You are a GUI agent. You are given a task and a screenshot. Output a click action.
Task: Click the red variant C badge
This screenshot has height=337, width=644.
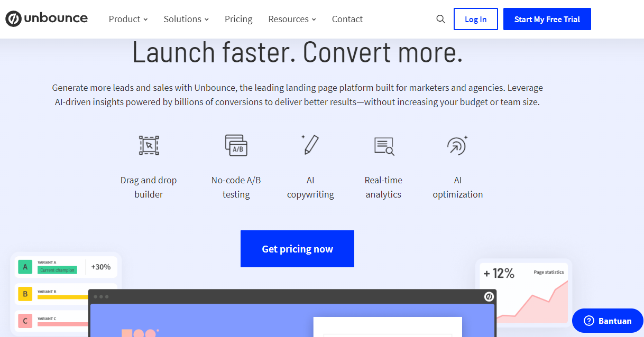pyautogui.click(x=25, y=320)
